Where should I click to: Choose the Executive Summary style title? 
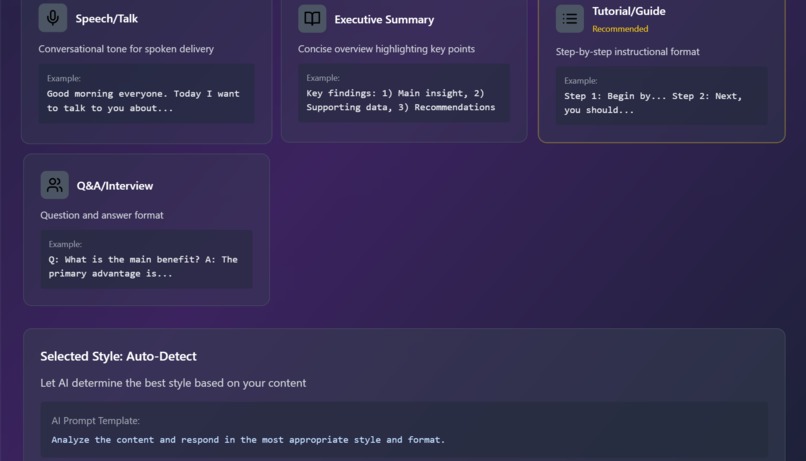point(384,20)
